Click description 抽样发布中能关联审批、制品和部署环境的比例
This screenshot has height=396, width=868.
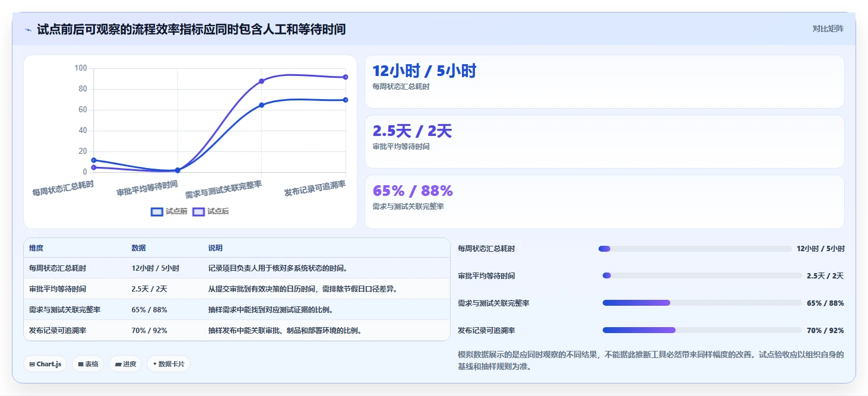pos(285,331)
